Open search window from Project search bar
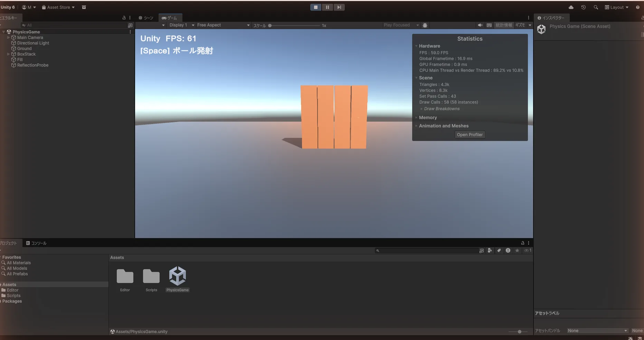The height and width of the screenshot is (340, 644). click(x=482, y=251)
